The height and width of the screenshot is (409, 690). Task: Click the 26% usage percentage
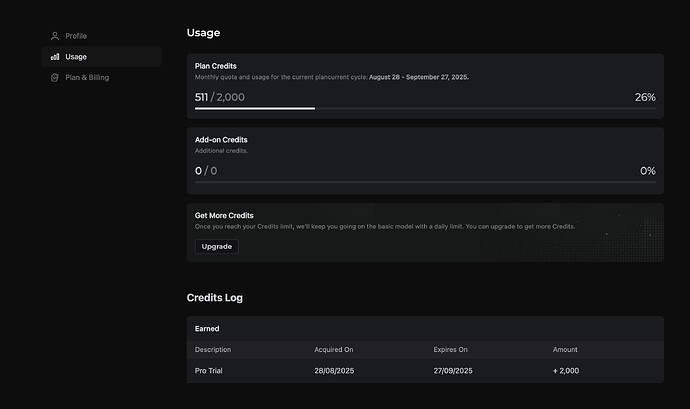click(x=645, y=97)
